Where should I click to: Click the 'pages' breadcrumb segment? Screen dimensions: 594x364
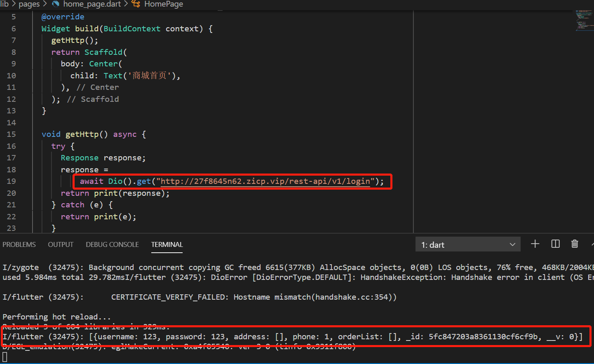pos(29,4)
